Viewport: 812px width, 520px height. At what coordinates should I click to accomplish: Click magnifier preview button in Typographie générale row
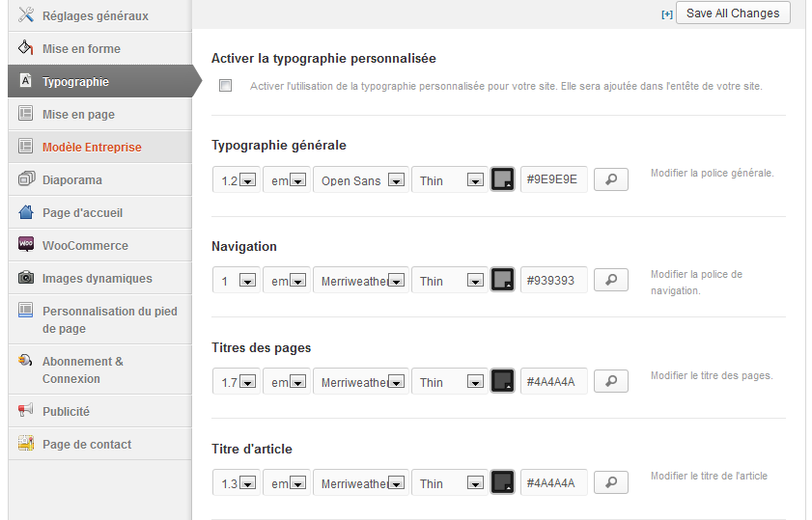click(x=610, y=179)
